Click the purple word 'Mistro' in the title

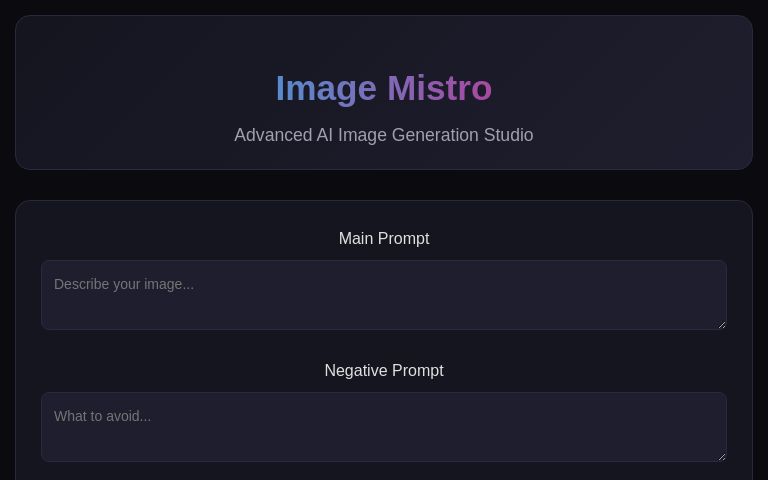[440, 88]
